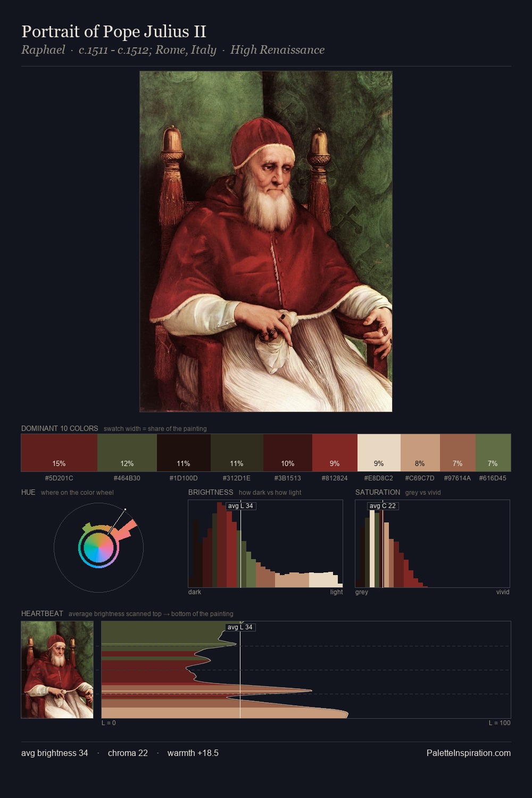Click the avg C 22 label in saturation chart

[x=383, y=506]
